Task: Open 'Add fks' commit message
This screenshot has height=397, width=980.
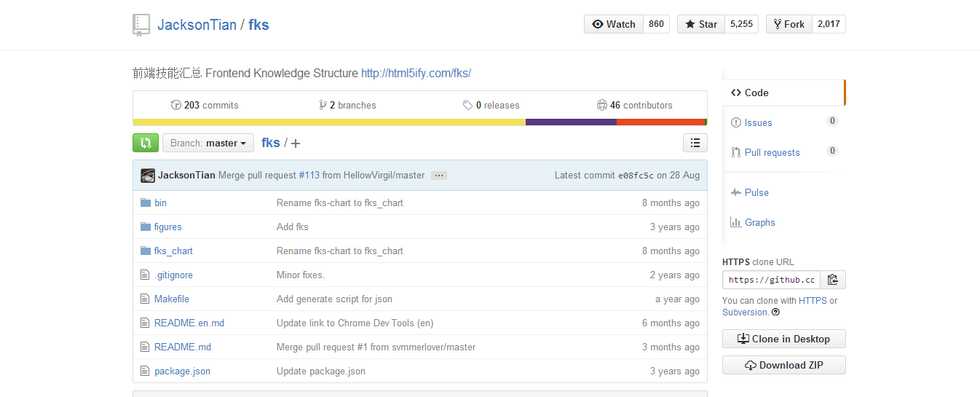Action: (x=293, y=227)
